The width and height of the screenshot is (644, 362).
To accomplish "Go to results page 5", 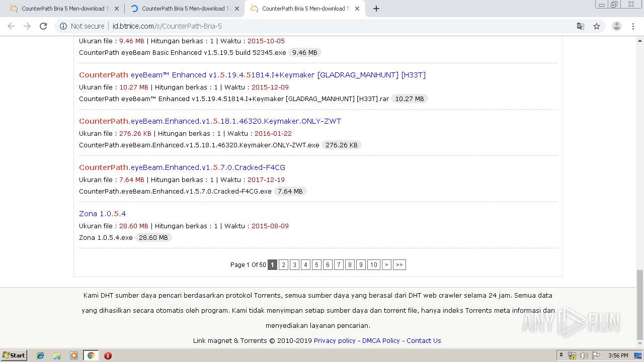I will 316,264.
